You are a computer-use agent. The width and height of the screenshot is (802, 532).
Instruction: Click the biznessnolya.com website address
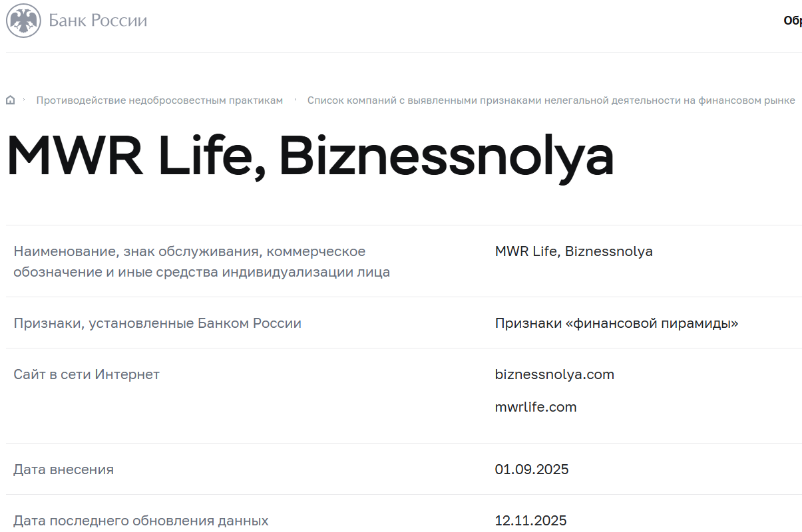point(554,374)
